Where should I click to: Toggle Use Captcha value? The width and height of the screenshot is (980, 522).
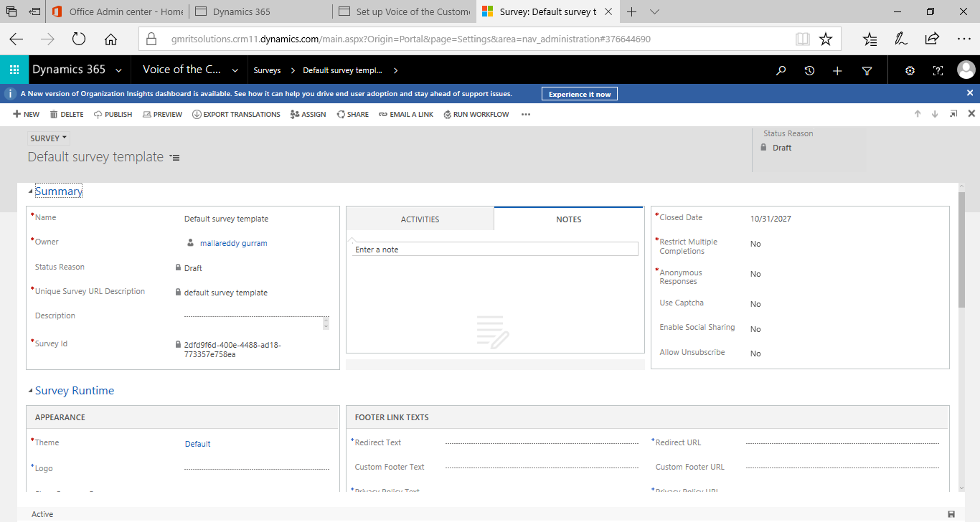[755, 304]
